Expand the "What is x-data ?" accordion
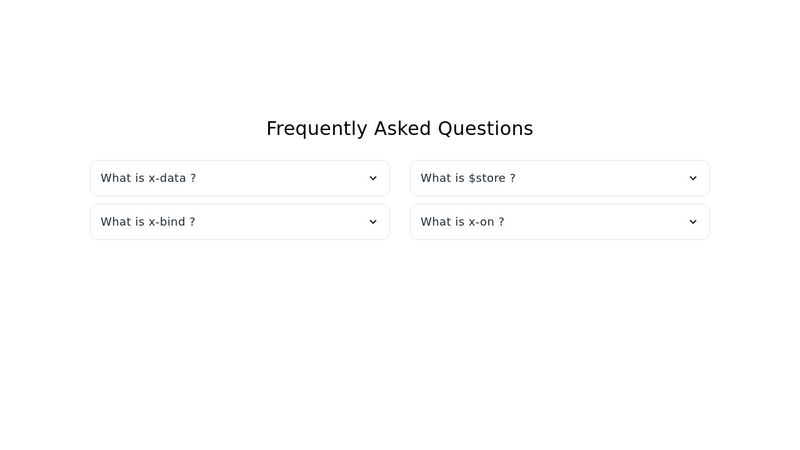This screenshot has height=450, width=800. [240, 178]
